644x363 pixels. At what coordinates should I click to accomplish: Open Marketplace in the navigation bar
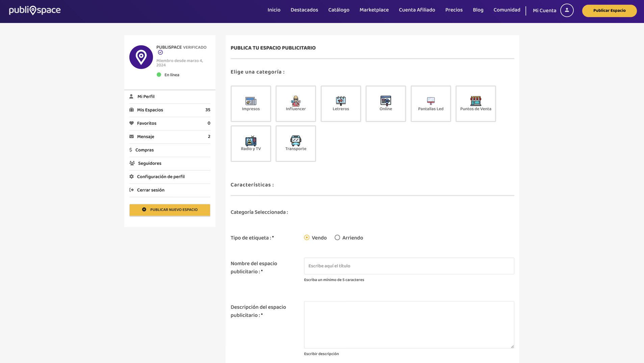coord(374,10)
